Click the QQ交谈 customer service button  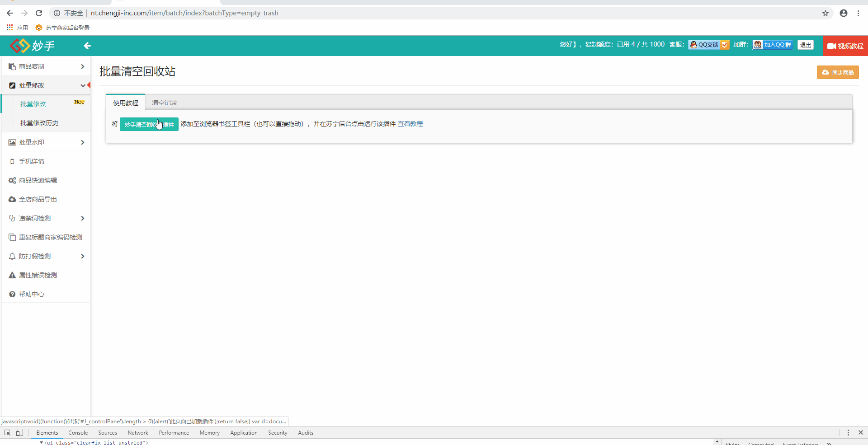708,45
